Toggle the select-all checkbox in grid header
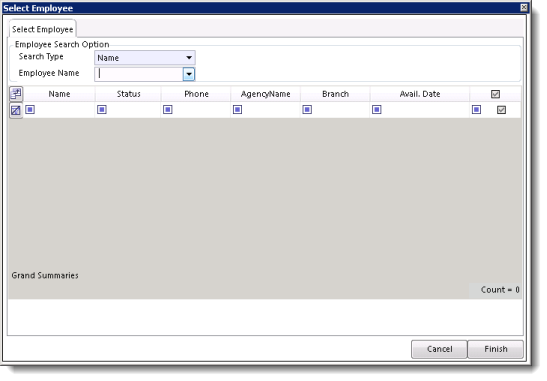The image size is (547, 381). 495,94
